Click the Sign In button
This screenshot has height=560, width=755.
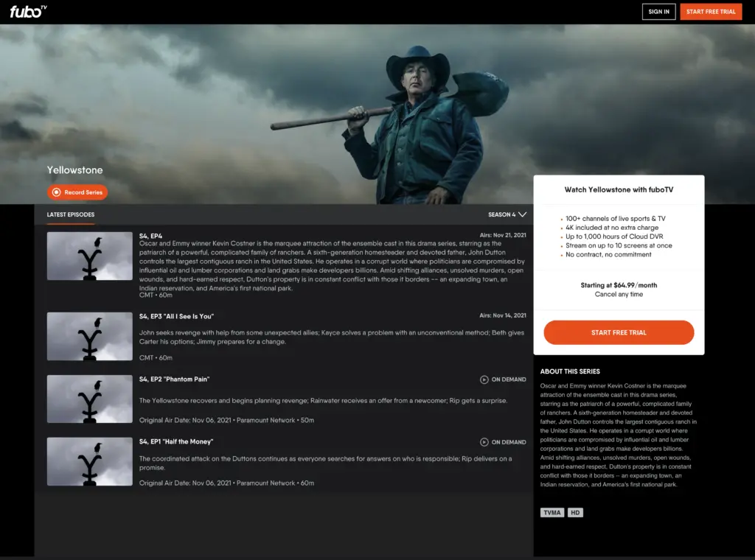(x=658, y=12)
